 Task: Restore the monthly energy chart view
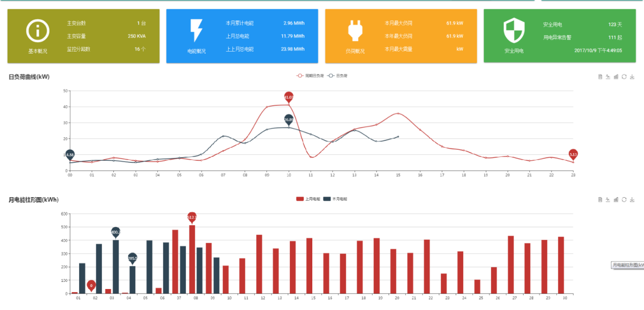(624, 200)
